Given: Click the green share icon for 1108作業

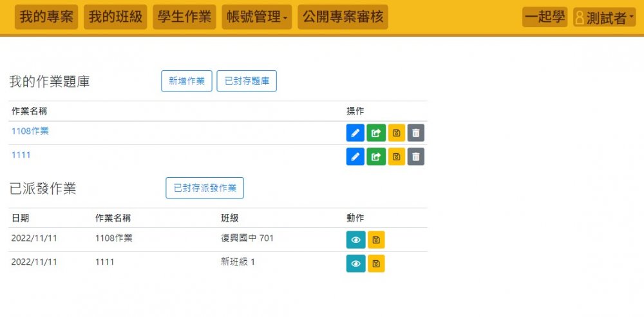Looking at the screenshot, I should point(375,133).
